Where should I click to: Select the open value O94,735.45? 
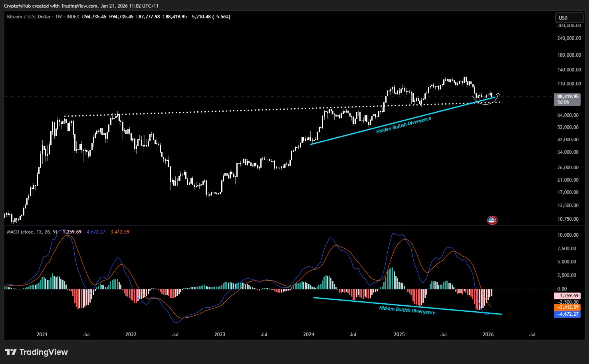click(x=94, y=17)
